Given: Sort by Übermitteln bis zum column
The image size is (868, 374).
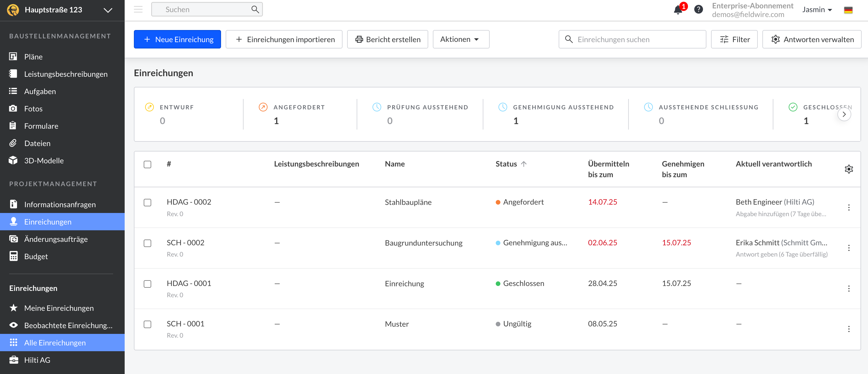Looking at the screenshot, I should 608,169.
